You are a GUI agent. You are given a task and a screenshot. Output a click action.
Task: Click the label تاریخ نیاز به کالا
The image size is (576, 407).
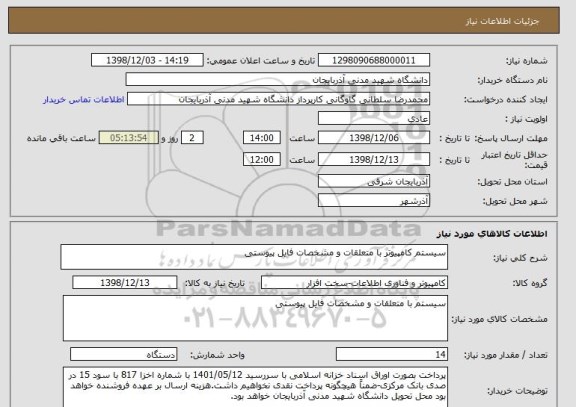coord(214,283)
